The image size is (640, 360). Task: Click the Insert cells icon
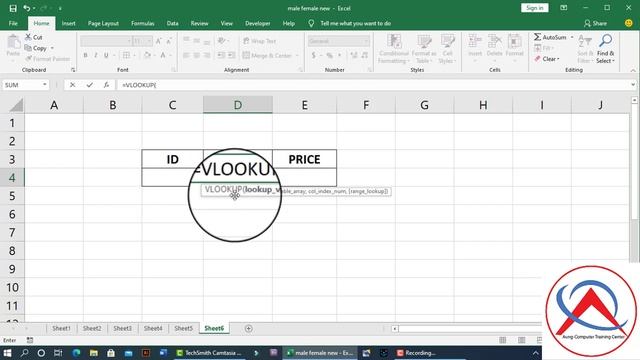[x=475, y=41]
